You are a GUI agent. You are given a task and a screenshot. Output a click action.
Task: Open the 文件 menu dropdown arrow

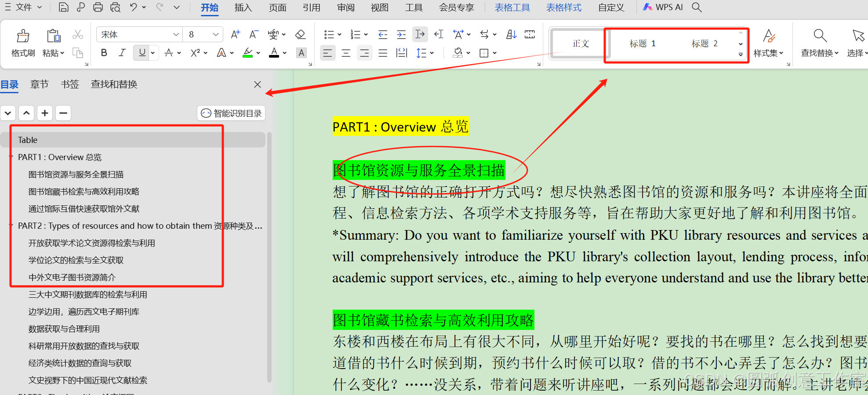(x=40, y=7)
